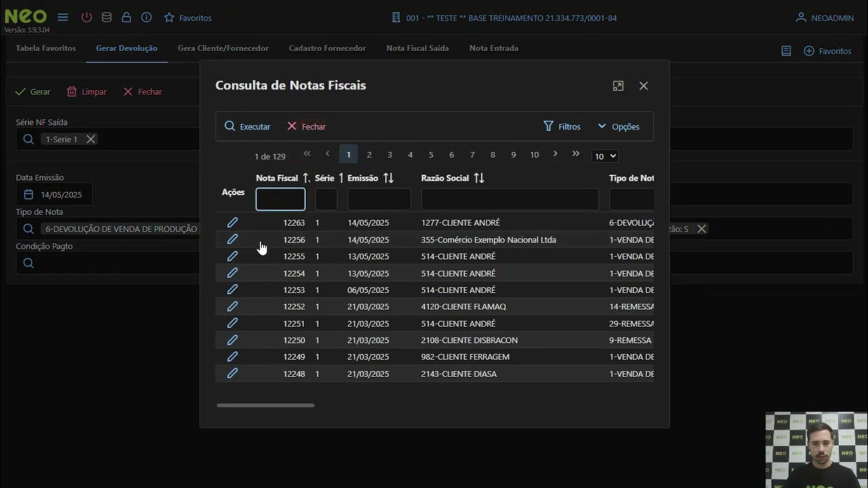Go to page 5 of results
Image resolution: width=868 pixels, height=488 pixels.
click(431, 155)
